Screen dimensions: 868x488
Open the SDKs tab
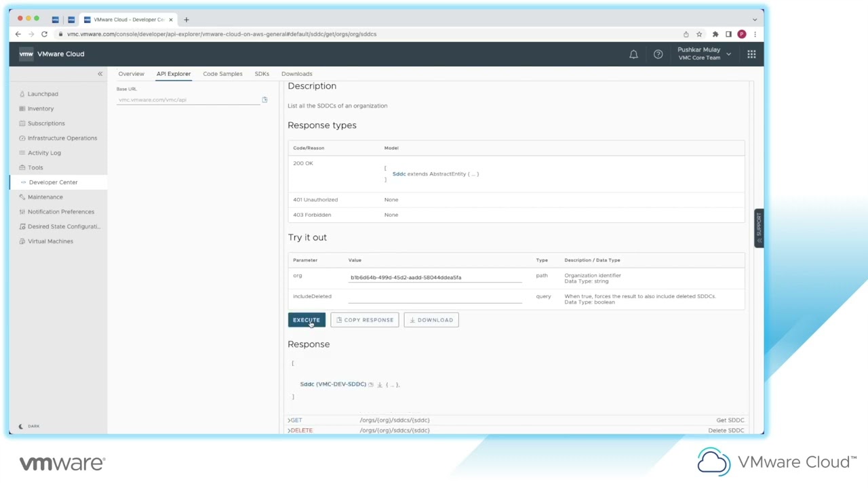click(x=262, y=74)
